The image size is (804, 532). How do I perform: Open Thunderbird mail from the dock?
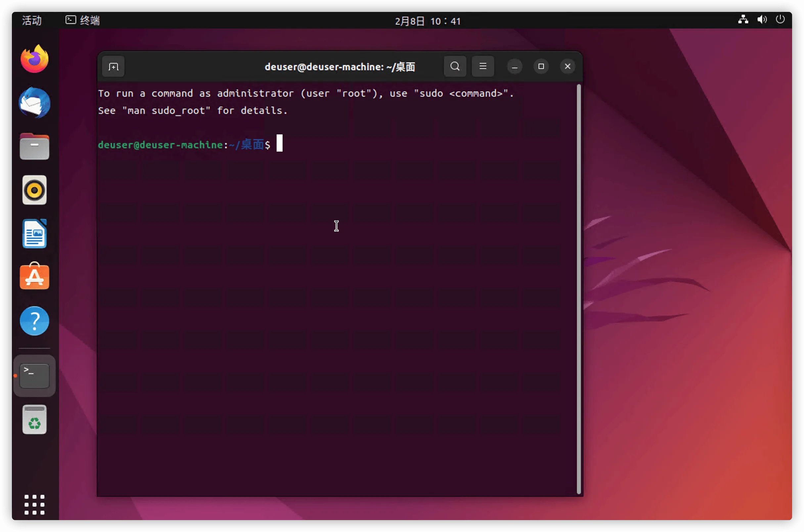click(34, 103)
